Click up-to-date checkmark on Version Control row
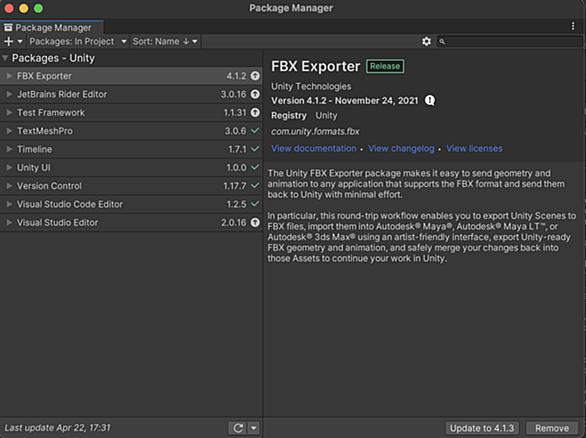Image resolution: width=586 pixels, height=438 pixels. coord(255,185)
